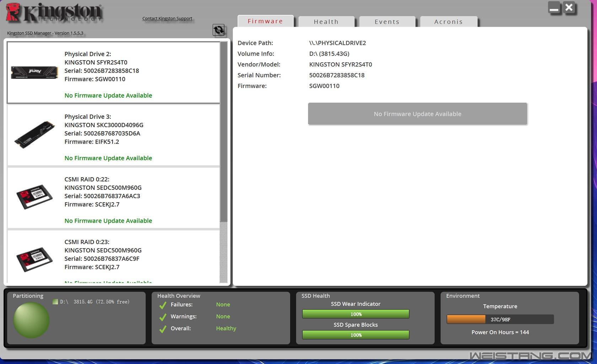Click Physical Drive 3 firmware status text
The image size is (597, 364).
coord(108,158)
